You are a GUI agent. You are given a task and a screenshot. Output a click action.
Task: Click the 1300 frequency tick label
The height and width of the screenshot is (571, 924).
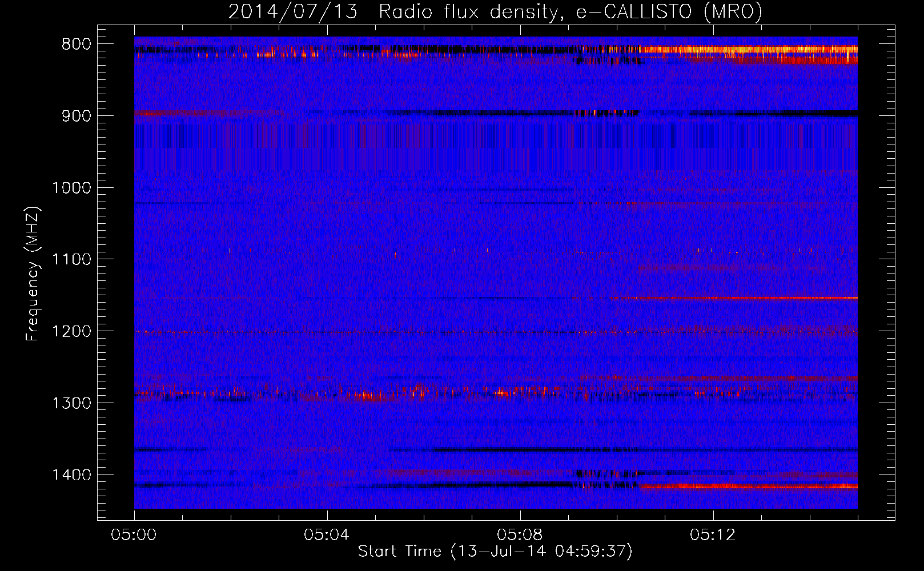click(71, 404)
